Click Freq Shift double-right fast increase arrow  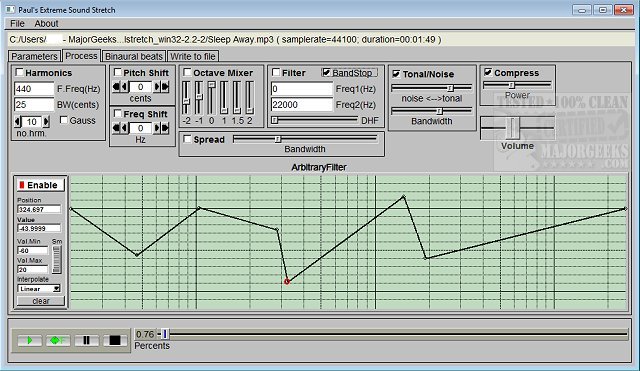coord(165,128)
